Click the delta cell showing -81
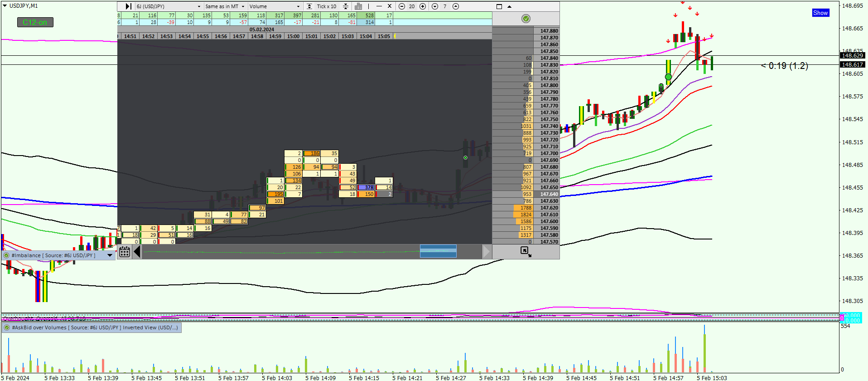 pyautogui.click(x=347, y=22)
